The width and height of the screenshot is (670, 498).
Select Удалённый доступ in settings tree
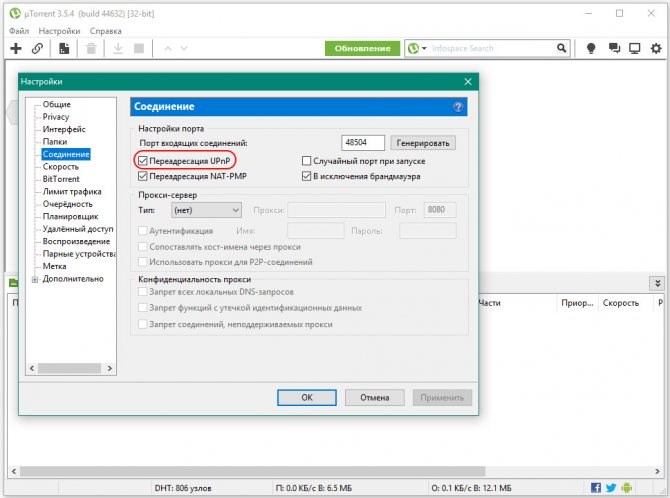point(78,229)
